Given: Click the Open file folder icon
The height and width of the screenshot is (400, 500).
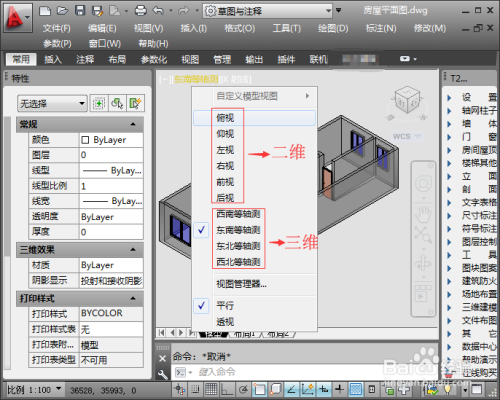Looking at the screenshot, I should pyautogui.click(x=62, y=11).
